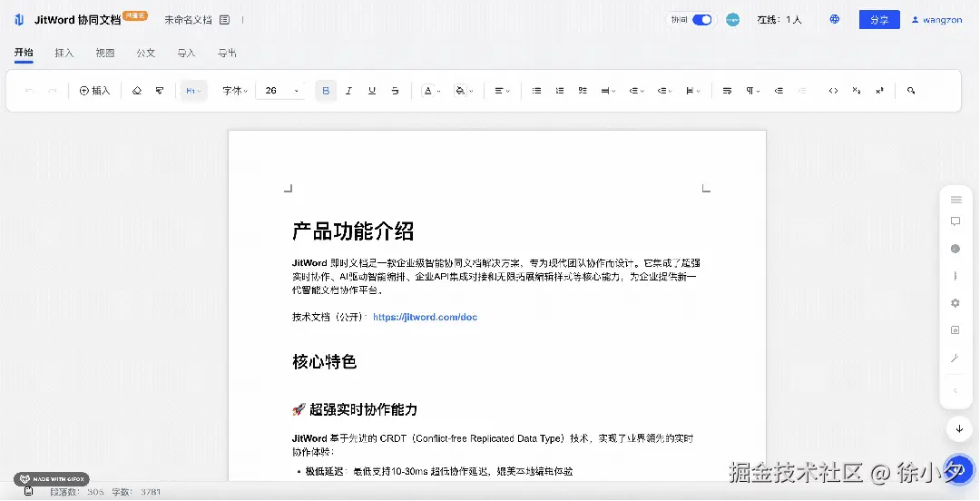Click the 超强实时协作能力 heading
Screen dimensions: 980x501
pyautogui.click(x=363, y=409)
